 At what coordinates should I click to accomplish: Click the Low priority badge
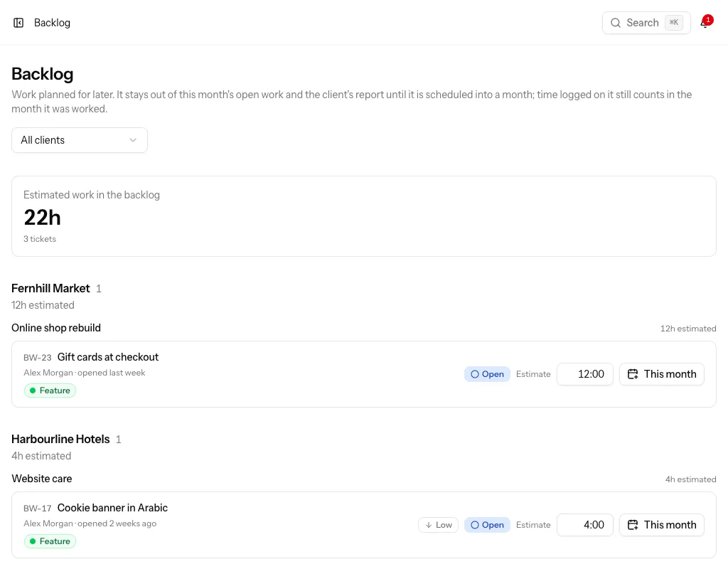pos(438,524)
